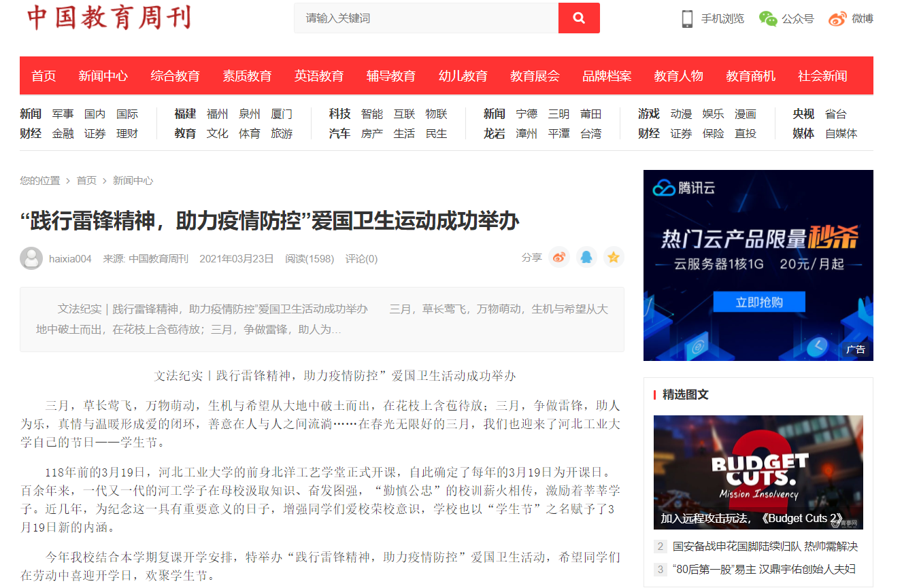Viewport: 902px width, 588px height.
Task: Open the 福州 regional link
Action: pos(218,114)
